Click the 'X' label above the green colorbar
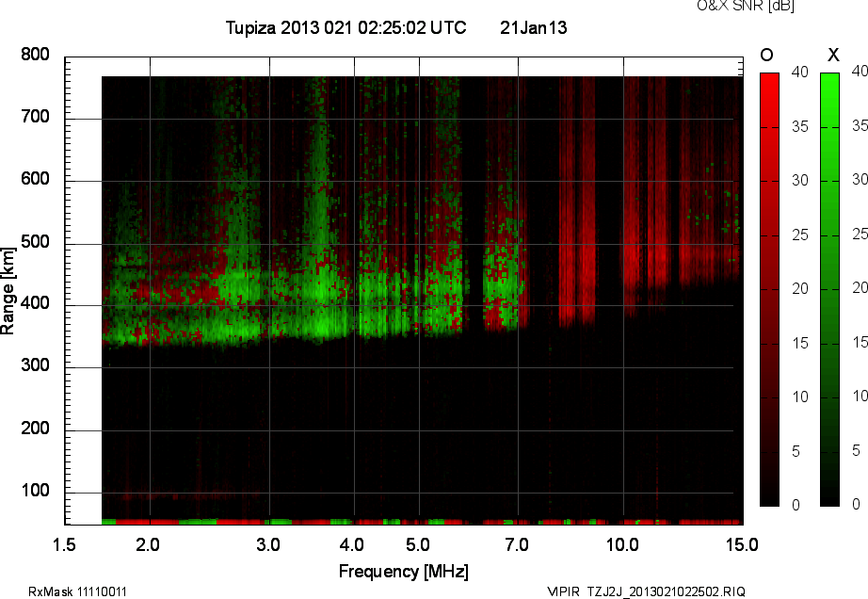This screenshot has height=599, width=868. [833, 55]
